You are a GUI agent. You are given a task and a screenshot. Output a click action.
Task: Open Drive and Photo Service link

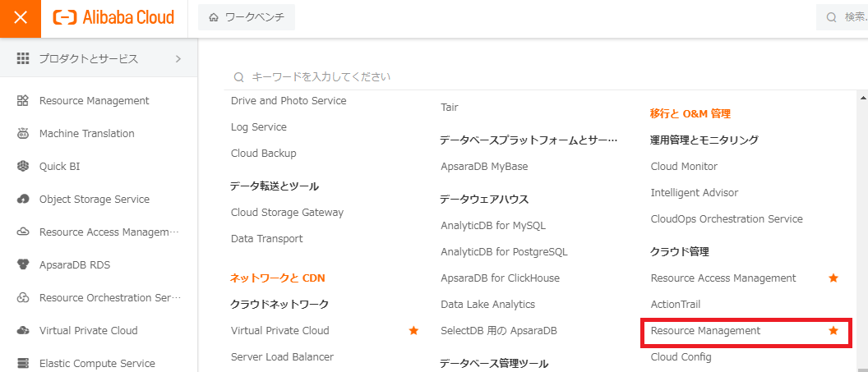pyautogui.click(x=289, y=101)
